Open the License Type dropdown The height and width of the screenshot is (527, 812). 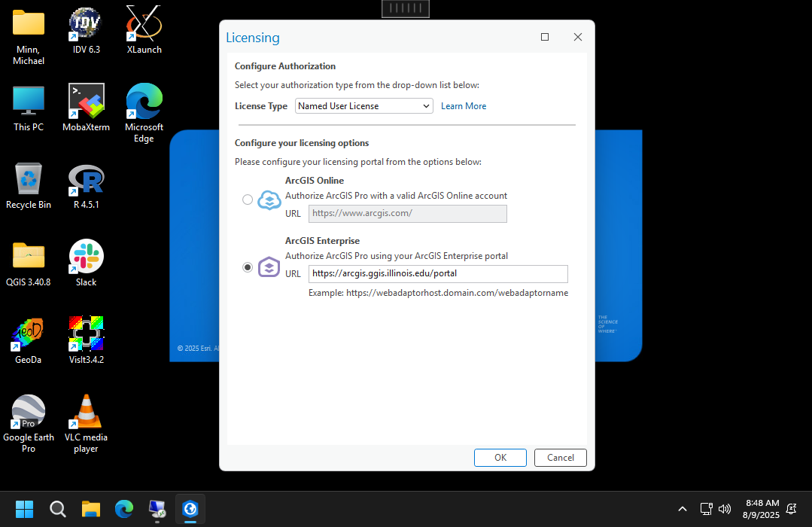[x=364, y=106]
